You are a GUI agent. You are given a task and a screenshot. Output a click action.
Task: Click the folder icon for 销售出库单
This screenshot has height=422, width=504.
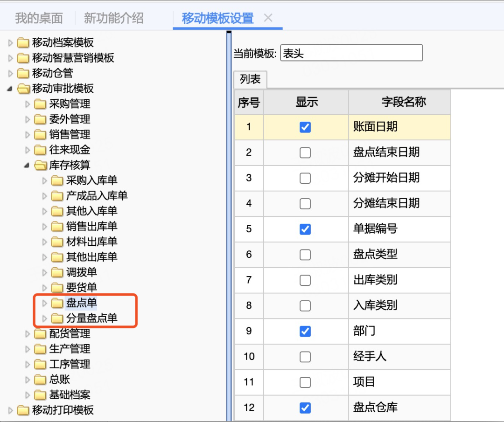pyautogui.click(x=57, y=227)
